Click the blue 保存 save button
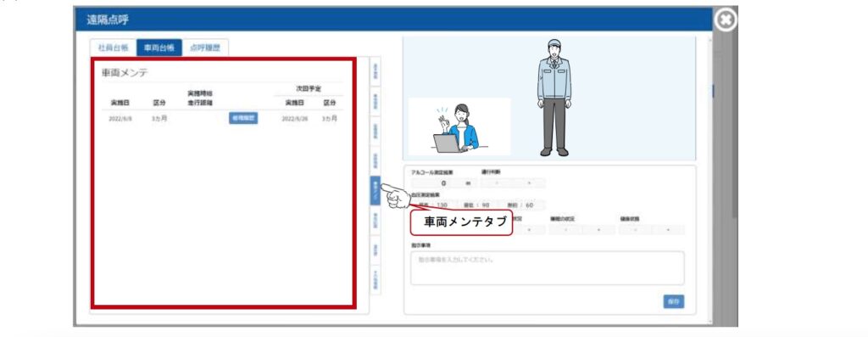 click(x=674, y=301)
